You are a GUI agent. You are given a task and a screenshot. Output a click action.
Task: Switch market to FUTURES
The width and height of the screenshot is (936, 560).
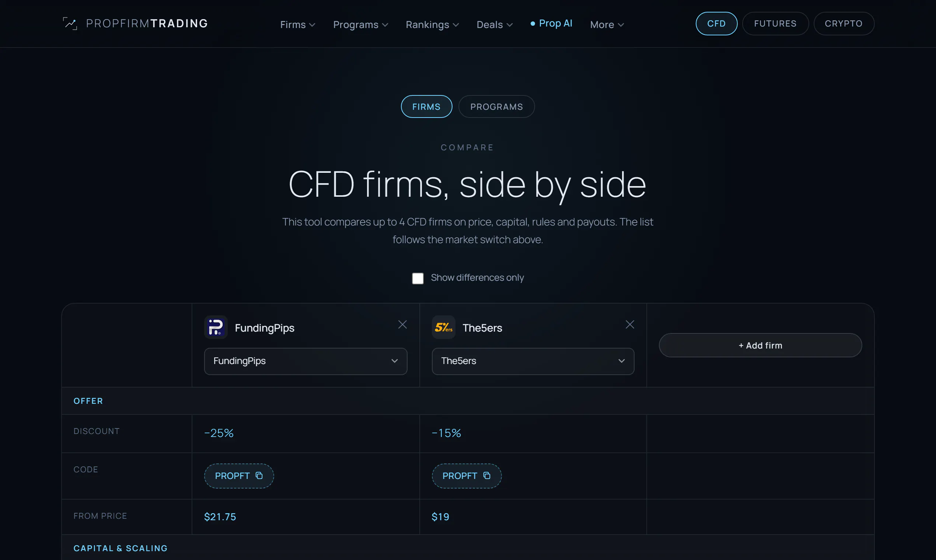tap(775, 24)
